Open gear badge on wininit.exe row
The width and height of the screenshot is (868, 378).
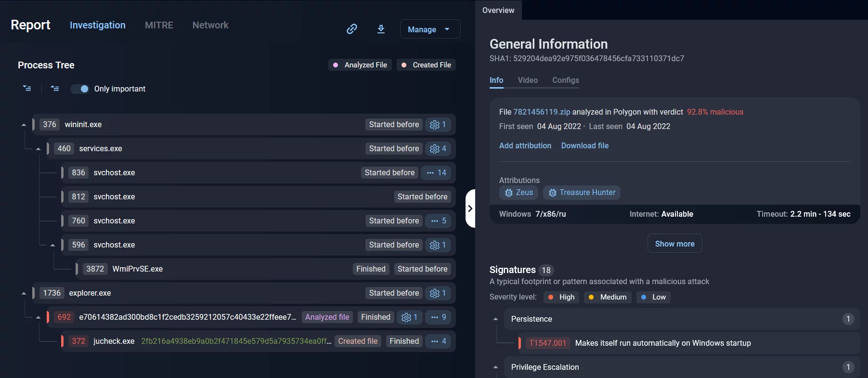[438, 125]
